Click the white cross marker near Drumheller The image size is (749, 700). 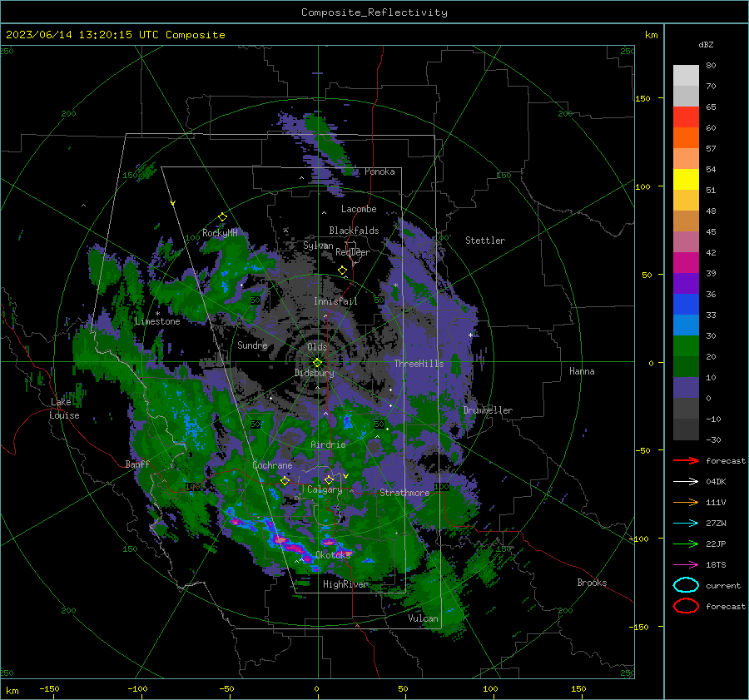click(x=470, y=335)
